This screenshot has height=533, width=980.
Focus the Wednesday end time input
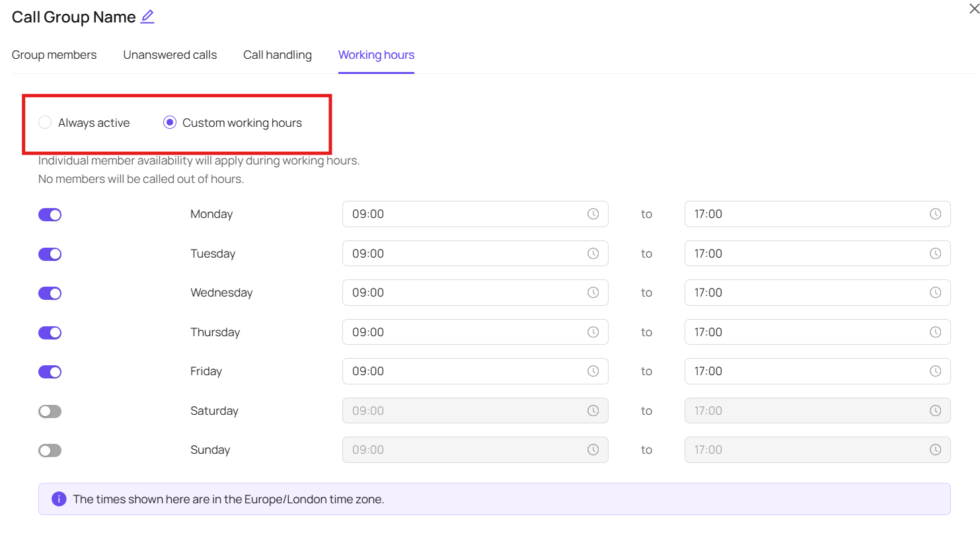point(817,293)
